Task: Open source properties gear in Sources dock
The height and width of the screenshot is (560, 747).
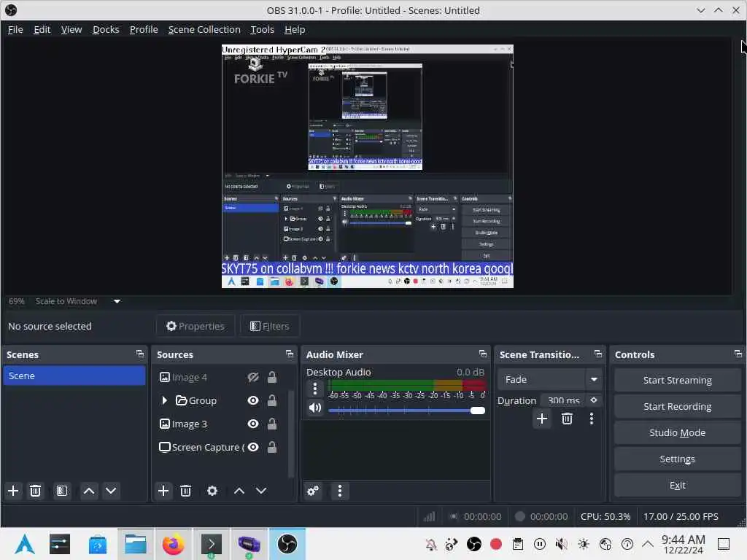Action: (x=212, y=491)
